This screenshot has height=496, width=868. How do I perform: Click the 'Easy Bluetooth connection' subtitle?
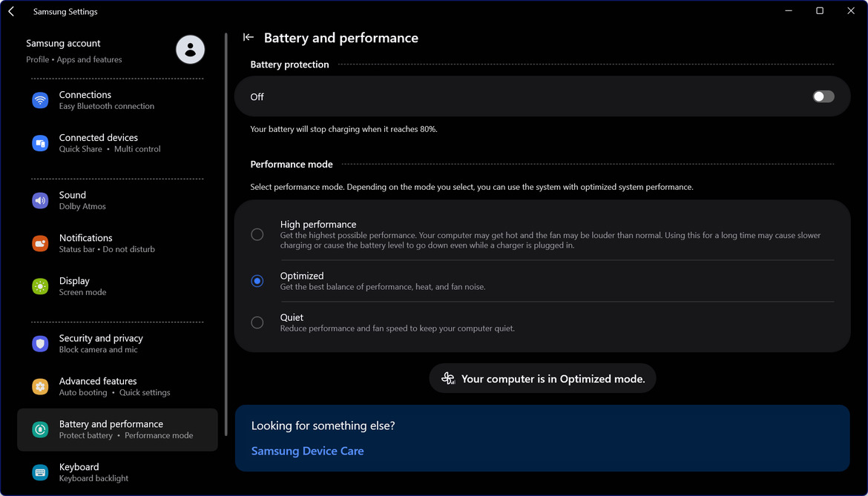coord(107,106)
